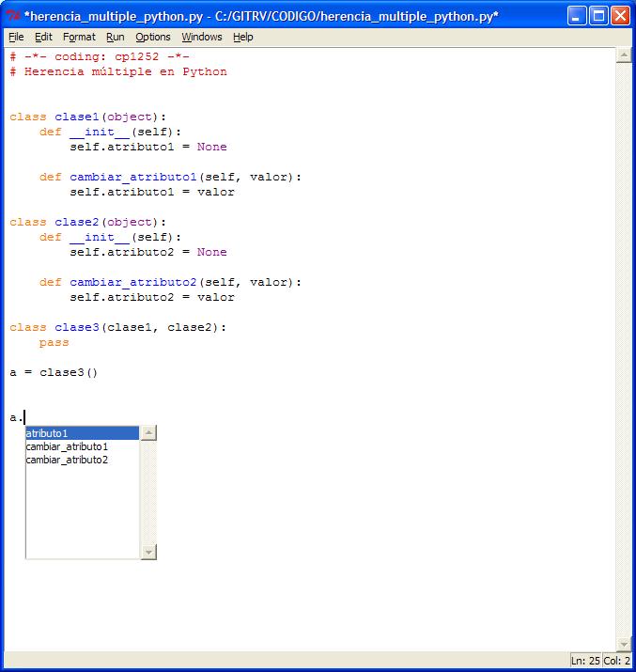Minimize the IDLE editor window
Screen dimensions: 636x672
coord(577,16)
